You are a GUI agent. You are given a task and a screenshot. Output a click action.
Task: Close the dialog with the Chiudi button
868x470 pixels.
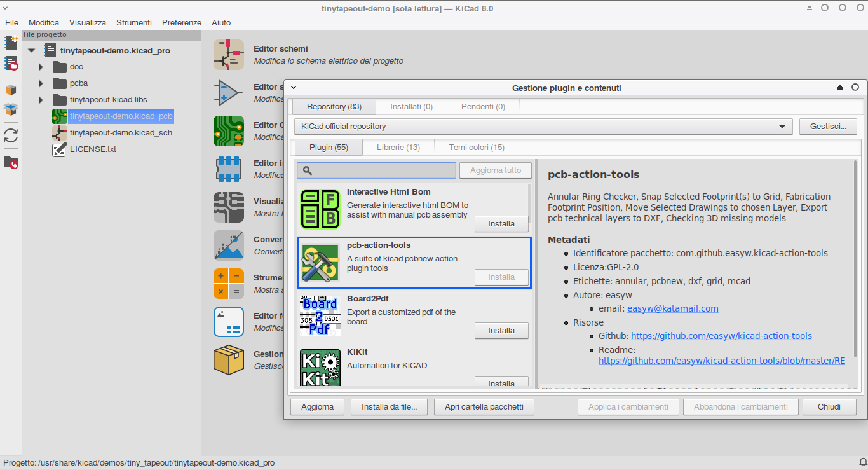[829, 407]
